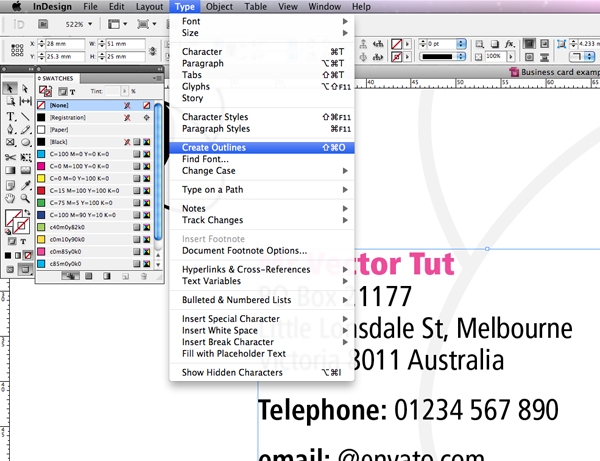Click the Paragraph Styles entry

point(262,129)
